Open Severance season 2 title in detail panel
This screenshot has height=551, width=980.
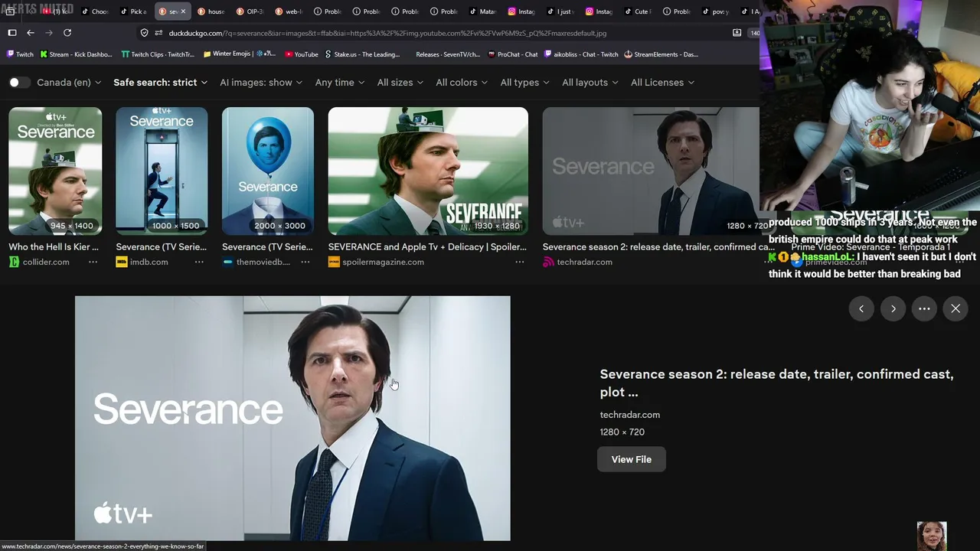point(776,383)
